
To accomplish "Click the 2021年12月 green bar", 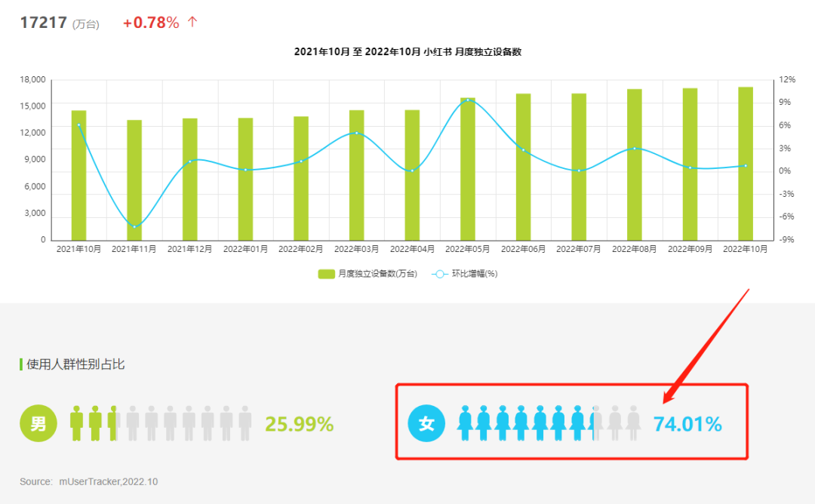I will pyautogui.click(x=189, y=180).
